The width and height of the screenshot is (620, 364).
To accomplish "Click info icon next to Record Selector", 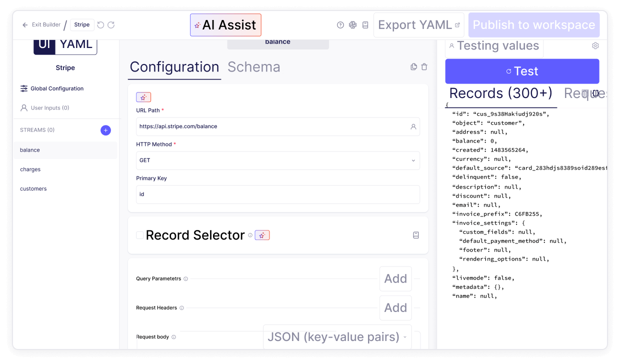I will [250, 235].
